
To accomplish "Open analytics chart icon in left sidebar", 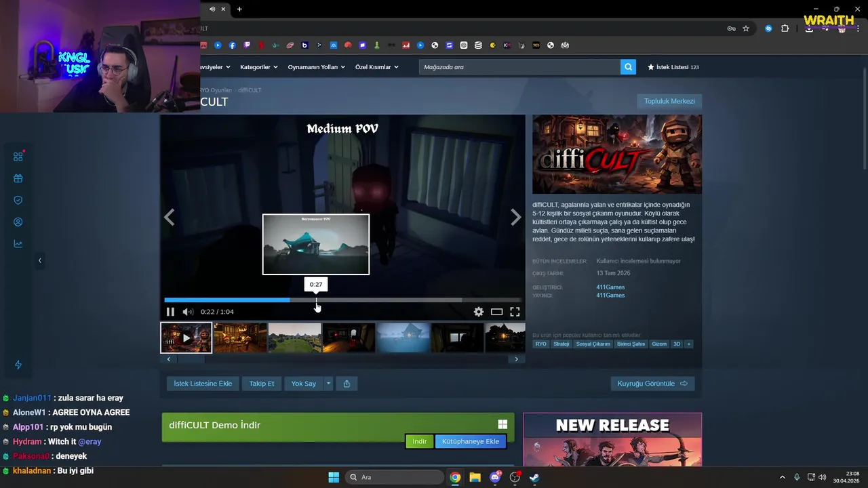I will tap(18, 244).
